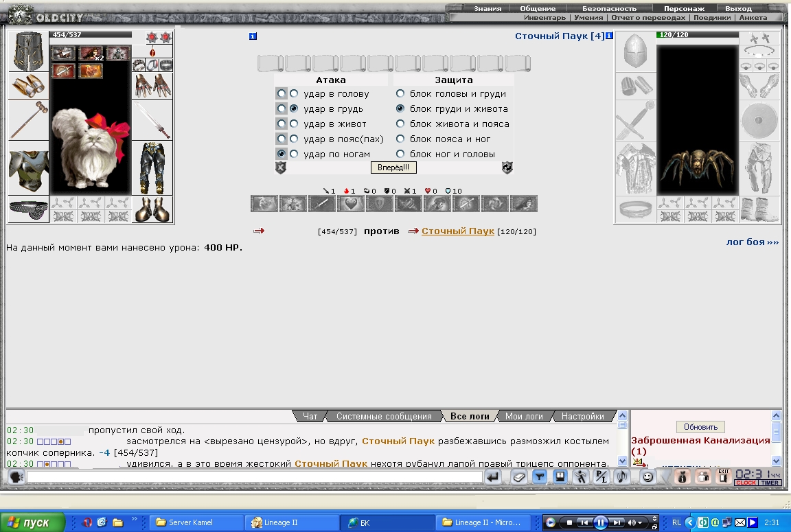Stop playback in the taskbar media player
This screenshot has height=532, width=791.
569,523
